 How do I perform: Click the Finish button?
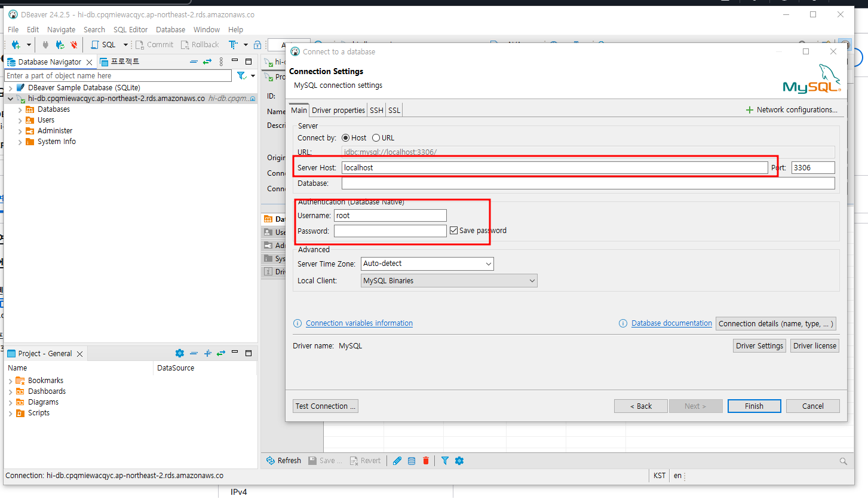pos(754,406)
